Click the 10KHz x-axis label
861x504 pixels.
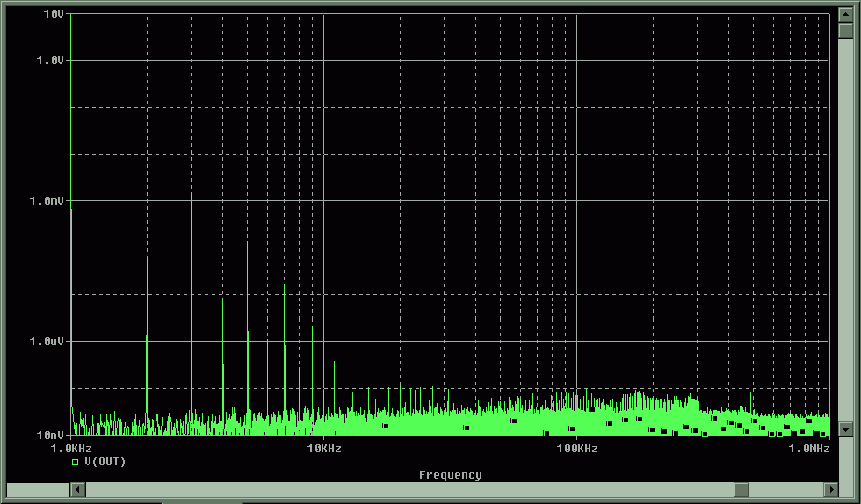[x=324, y=449]
